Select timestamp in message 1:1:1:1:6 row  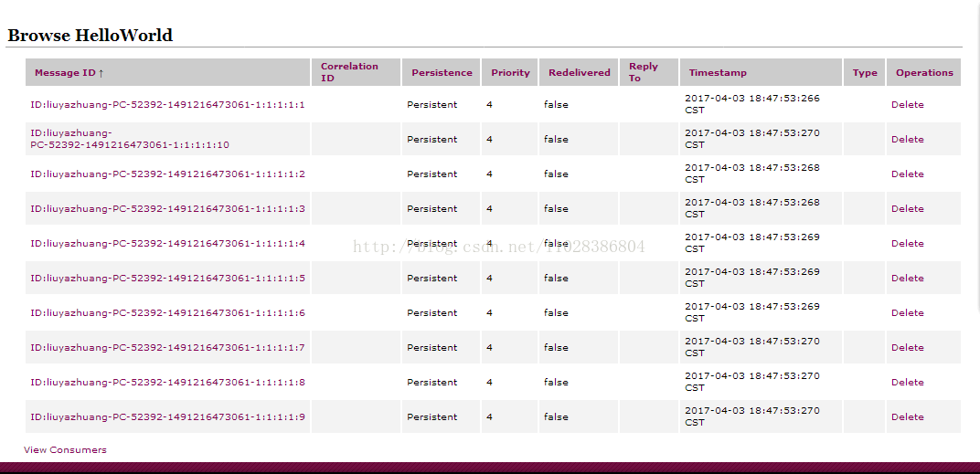[751, 312]
